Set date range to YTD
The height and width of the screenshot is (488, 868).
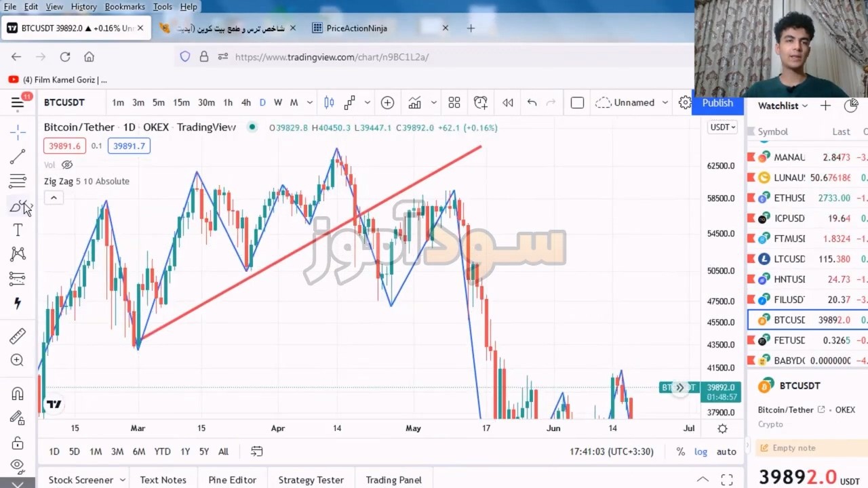pyautogui.click(x=162, y=451)
